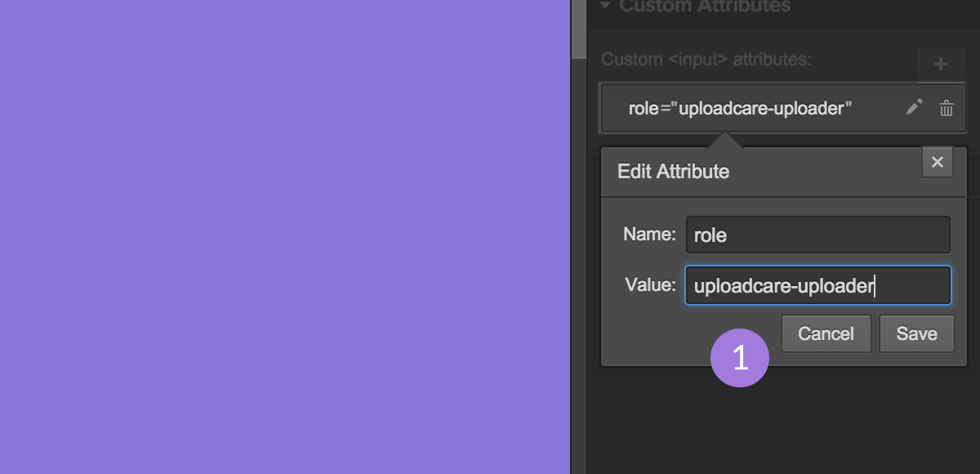Click the purple canvas area on the left
Viewport: 980px width, 474px height.
point(286,237)
